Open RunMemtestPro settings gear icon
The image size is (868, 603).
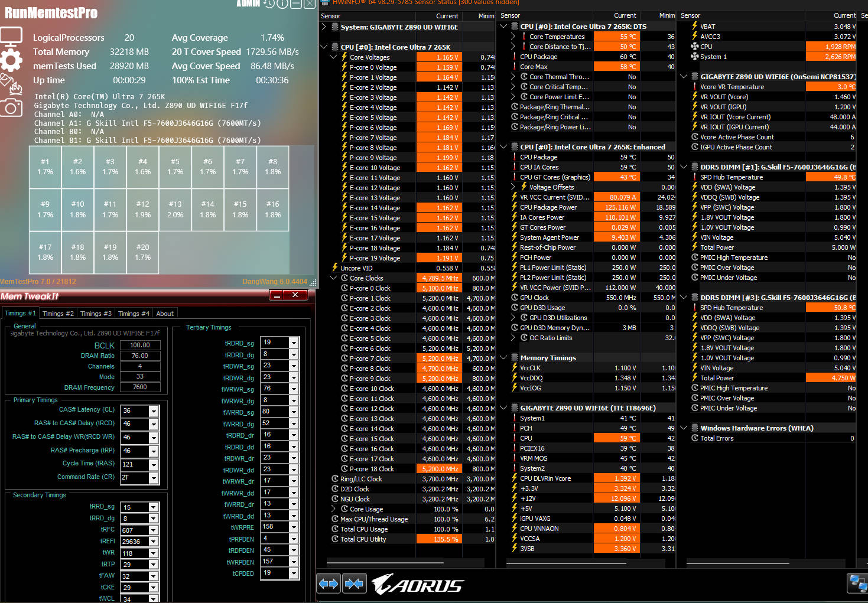coord(11,61)
